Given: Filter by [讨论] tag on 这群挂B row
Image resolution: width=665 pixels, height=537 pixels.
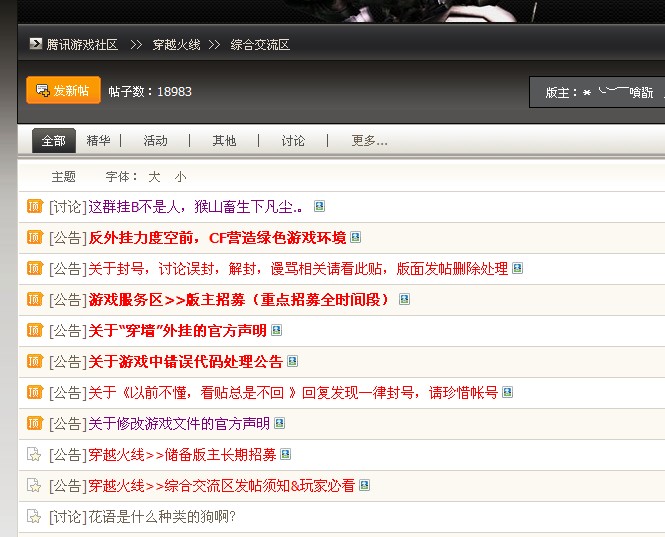Looking at the screenshot, I should pos(68,207).
